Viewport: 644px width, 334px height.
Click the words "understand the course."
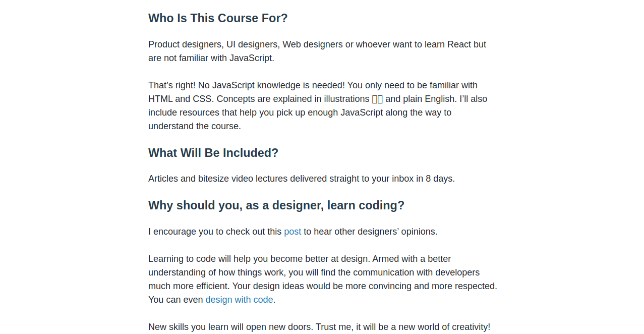point(195,126)
